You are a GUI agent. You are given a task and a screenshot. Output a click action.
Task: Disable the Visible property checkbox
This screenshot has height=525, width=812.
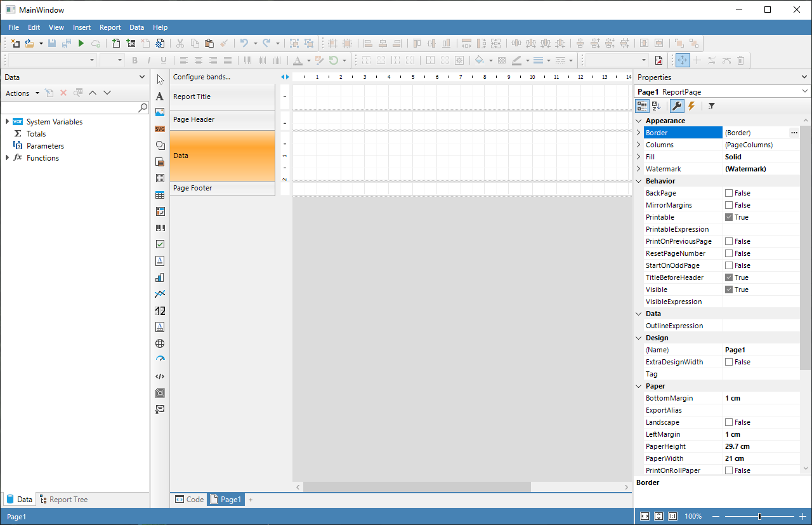pyautogui.click(x=730, y=289)
